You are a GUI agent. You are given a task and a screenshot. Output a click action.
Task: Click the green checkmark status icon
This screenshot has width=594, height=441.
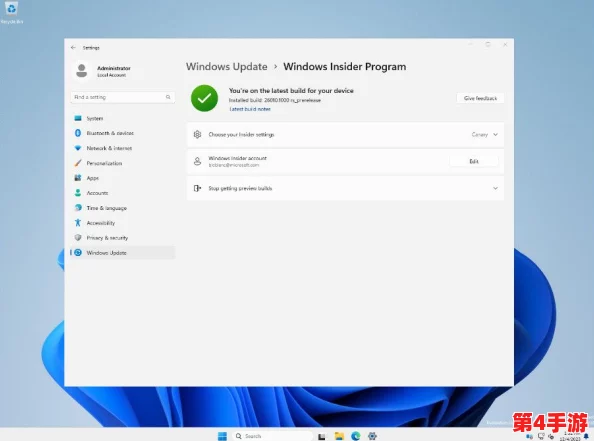pyautogui.click(x=205, y=98)
